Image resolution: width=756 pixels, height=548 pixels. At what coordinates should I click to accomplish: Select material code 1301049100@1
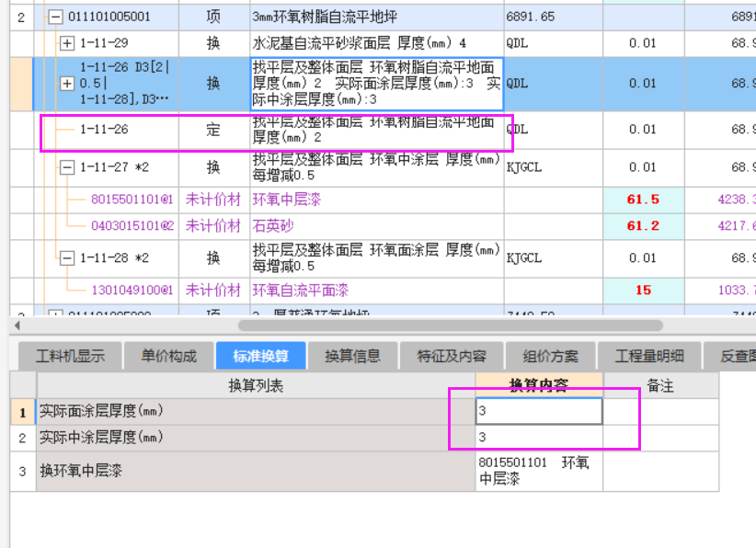132,291
